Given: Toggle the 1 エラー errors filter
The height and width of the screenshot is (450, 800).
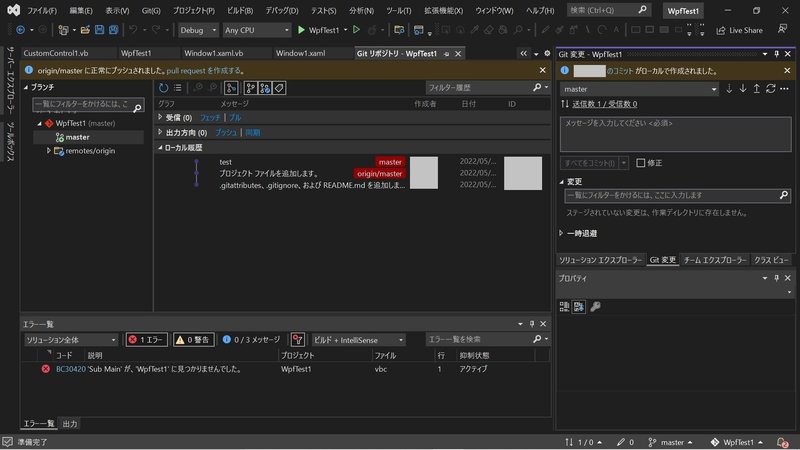Looking at the screenshot, I should point(146,340).
